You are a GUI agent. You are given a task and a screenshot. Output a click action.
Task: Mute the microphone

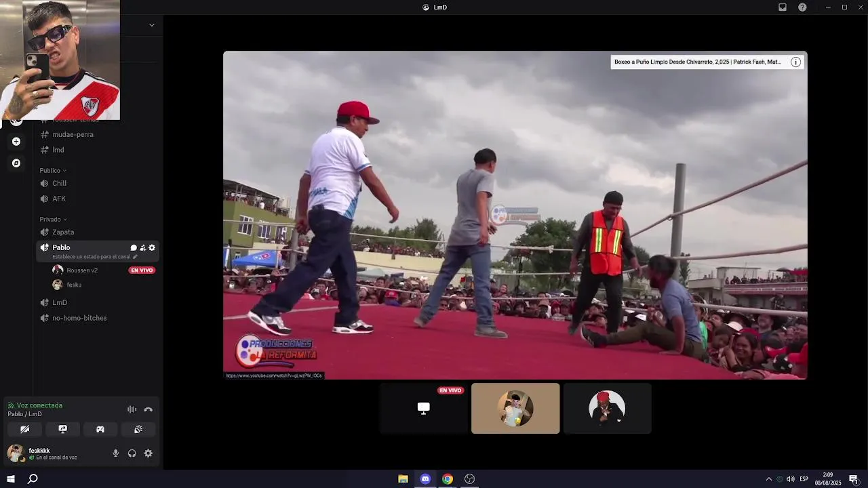(116, 453)
